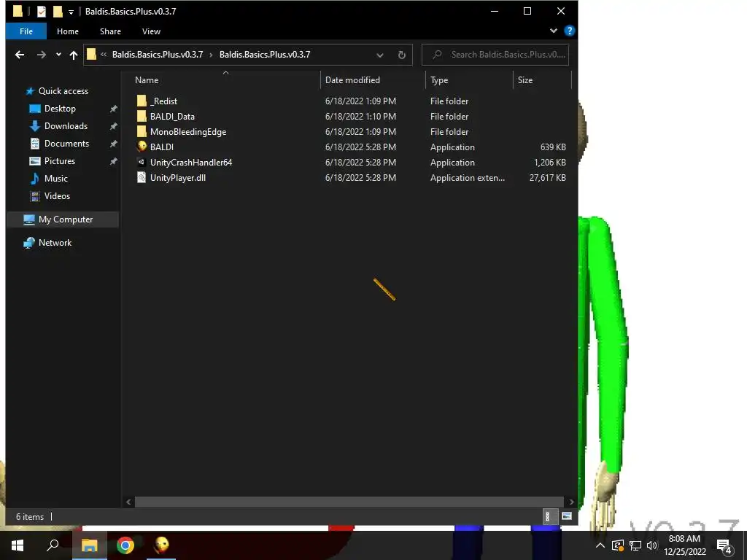Image resolution: width=747 pixels, height=560 pixels.
Task: Select the '639 KB' size cell
Action: click(x=553, y=147)
